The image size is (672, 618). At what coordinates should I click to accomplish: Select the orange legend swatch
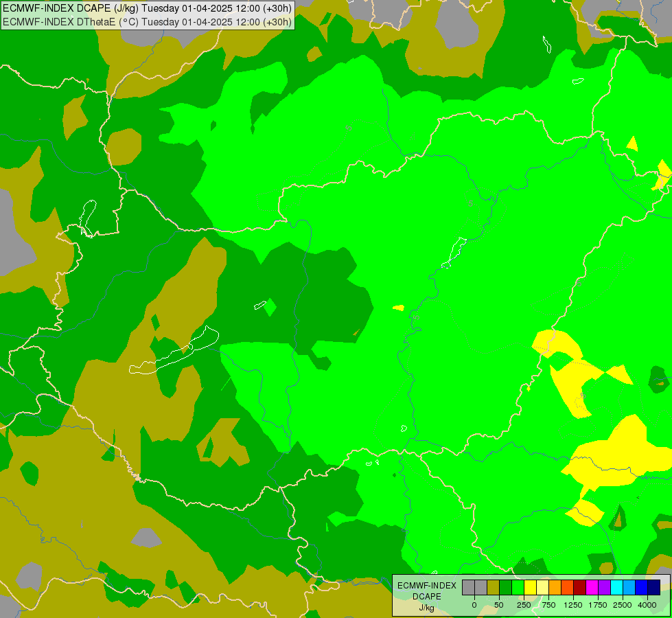coord(555,587)
